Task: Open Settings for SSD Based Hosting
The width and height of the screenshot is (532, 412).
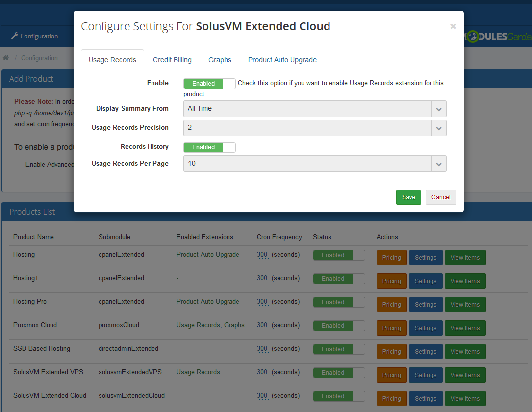Action: pyautogui.click(x=426, y=352)
